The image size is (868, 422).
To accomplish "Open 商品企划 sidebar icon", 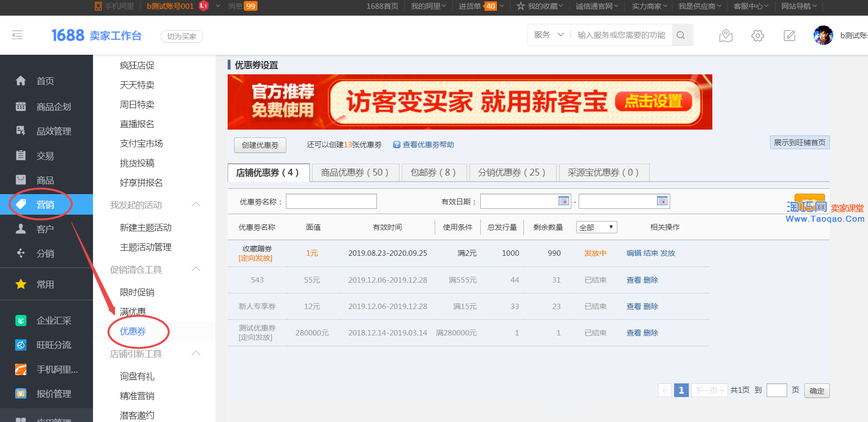I will click(x=21, y=106).
